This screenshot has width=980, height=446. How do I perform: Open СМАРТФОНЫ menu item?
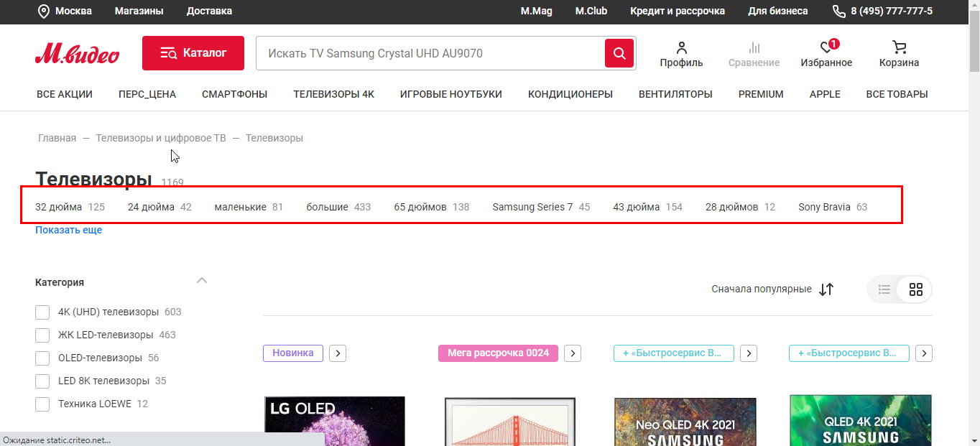coord(235,94)
